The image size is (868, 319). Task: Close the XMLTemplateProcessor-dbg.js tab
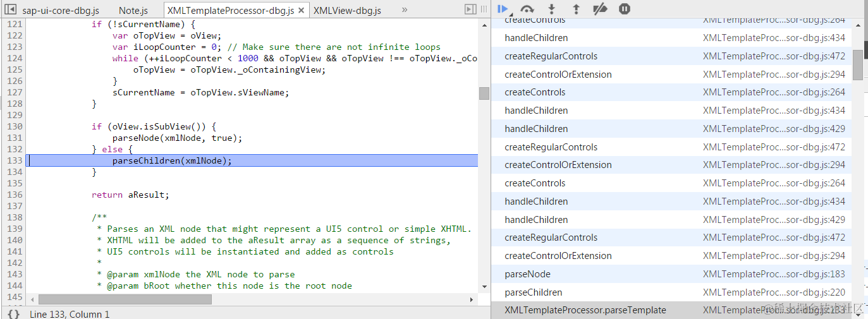point(301,11)
